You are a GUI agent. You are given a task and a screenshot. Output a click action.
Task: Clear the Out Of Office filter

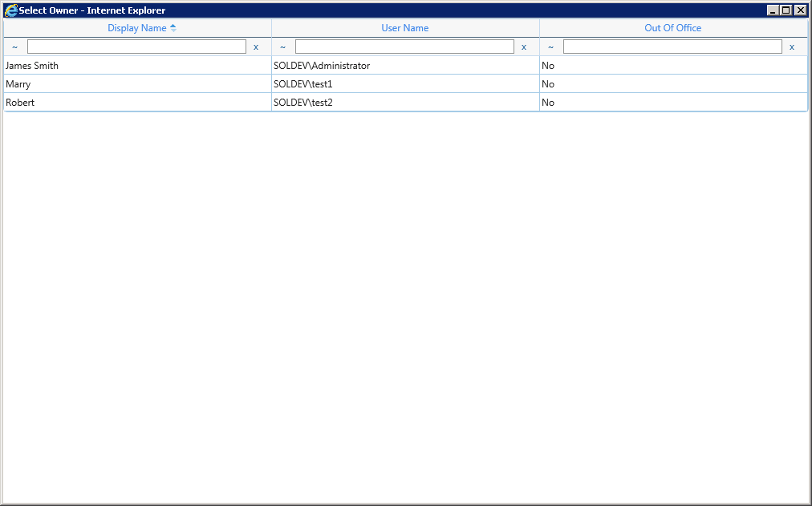[x=792, y=47]
